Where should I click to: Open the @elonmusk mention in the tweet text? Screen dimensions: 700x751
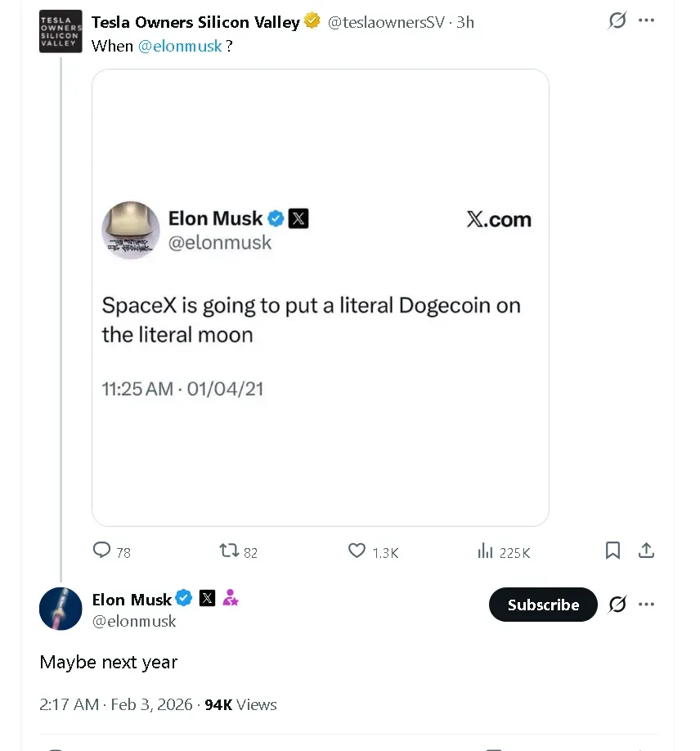coord(180,46)
